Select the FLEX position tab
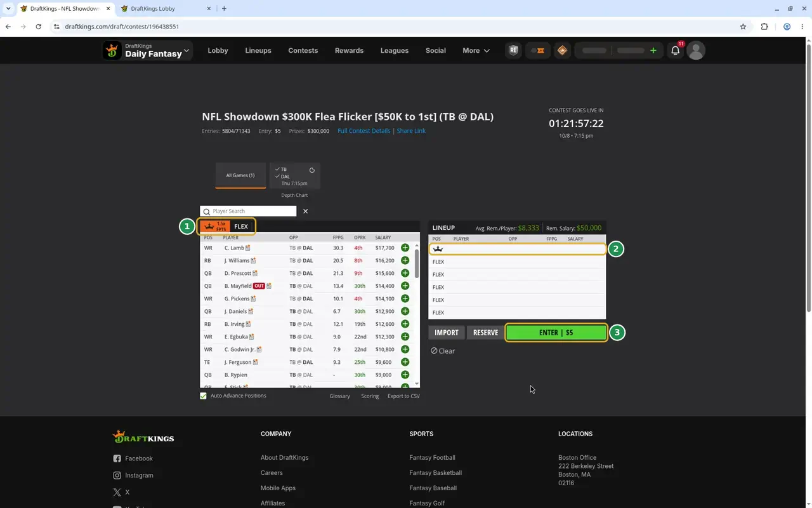This screenshot has height=508, width=812. click(241, 227)
